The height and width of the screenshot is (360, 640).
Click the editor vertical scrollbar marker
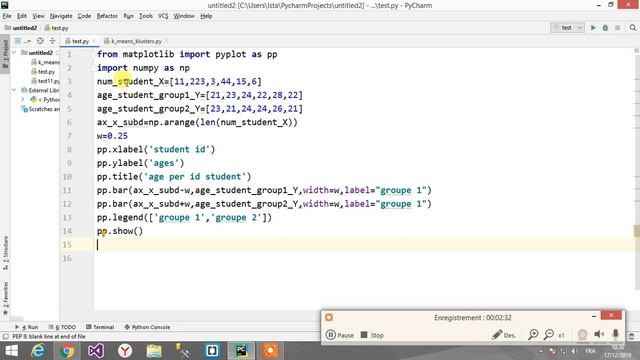click(637, 231)
